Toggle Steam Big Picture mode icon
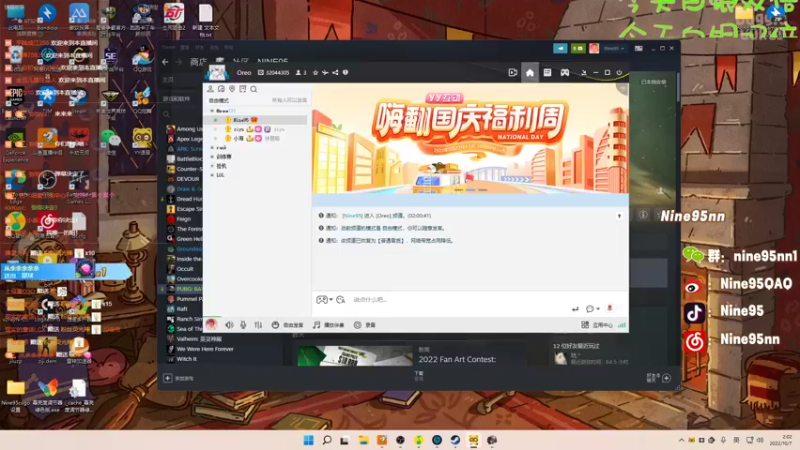The height and width of the screenshot is (450, 800). (638, 48)
